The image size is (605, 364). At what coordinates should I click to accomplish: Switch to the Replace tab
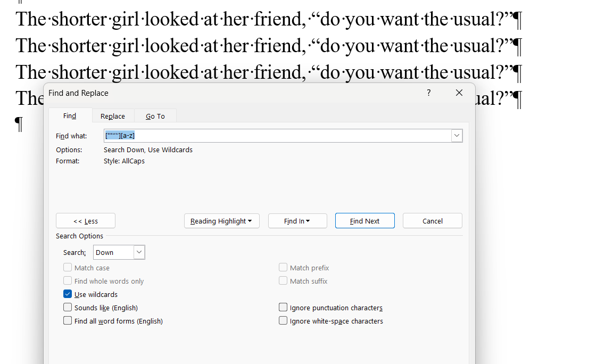tap(113, 116)
